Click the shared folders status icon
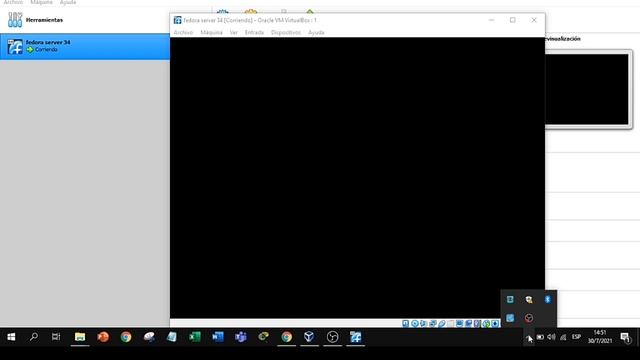The image size is (640, 360). [451, 324]
